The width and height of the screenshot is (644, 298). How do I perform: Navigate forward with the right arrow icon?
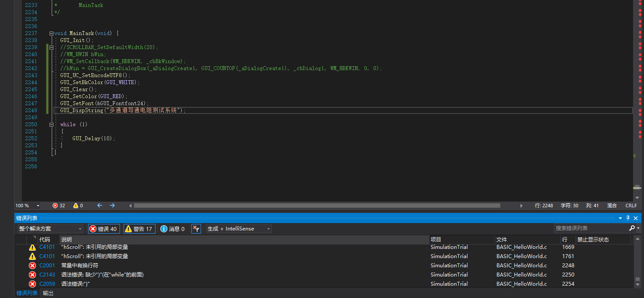coord(112,206)
